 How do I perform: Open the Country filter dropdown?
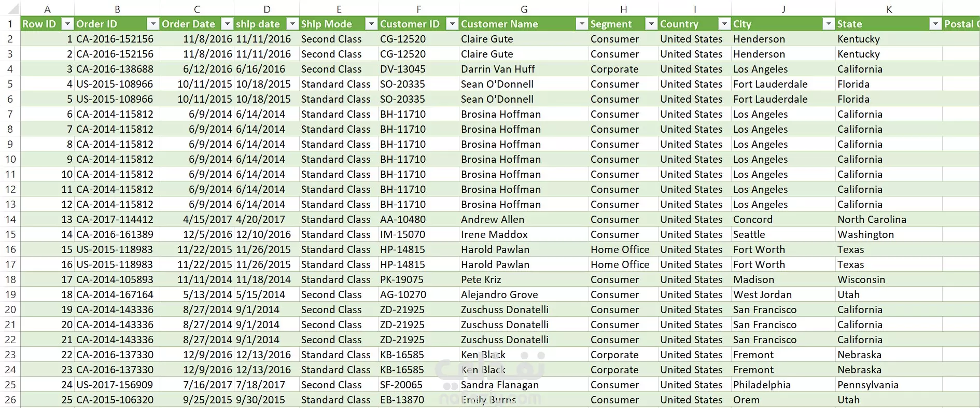coord(725,24)
